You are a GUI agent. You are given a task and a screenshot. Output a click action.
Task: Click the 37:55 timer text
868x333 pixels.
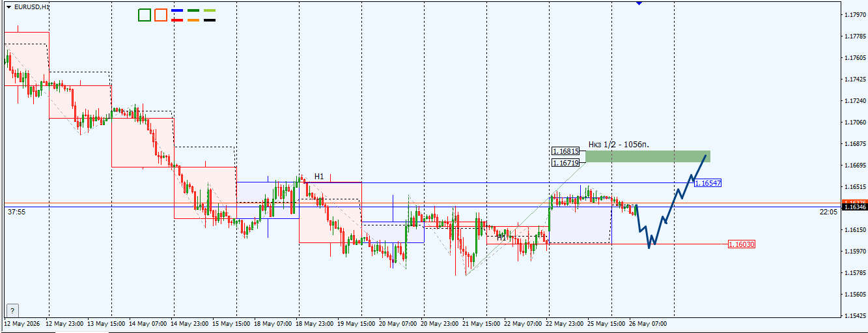[17, 212]
